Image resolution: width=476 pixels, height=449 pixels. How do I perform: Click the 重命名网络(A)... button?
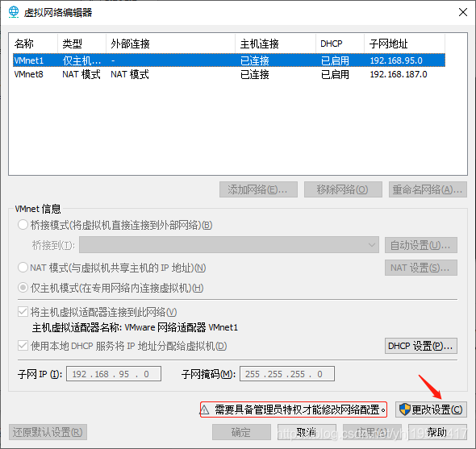[x=428, y=189]
